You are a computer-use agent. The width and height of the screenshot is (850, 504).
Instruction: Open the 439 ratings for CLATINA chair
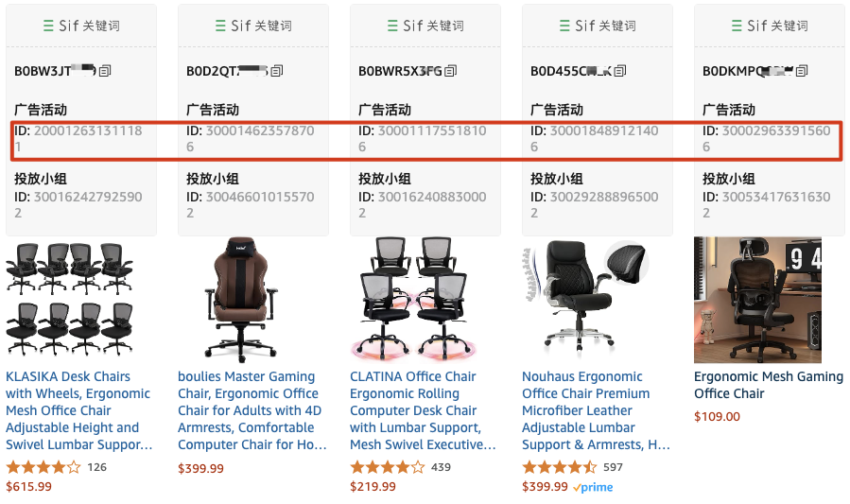(441, 467)
